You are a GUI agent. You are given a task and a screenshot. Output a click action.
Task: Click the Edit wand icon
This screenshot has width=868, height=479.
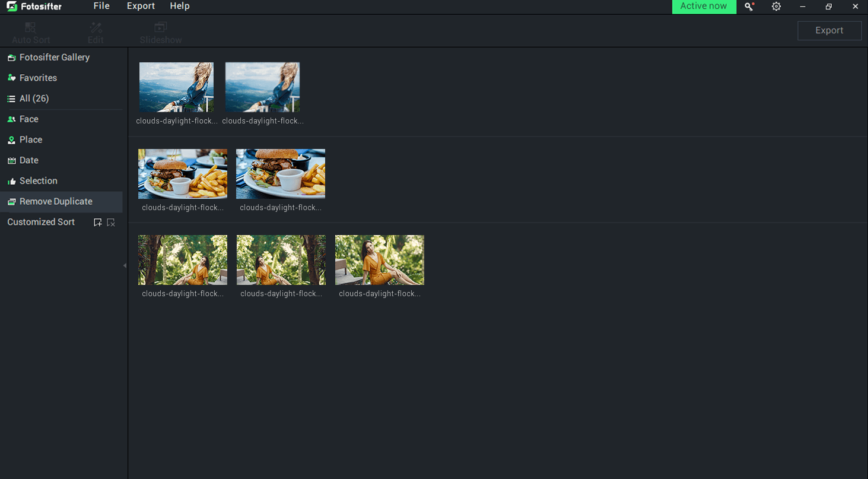[96, 27]
